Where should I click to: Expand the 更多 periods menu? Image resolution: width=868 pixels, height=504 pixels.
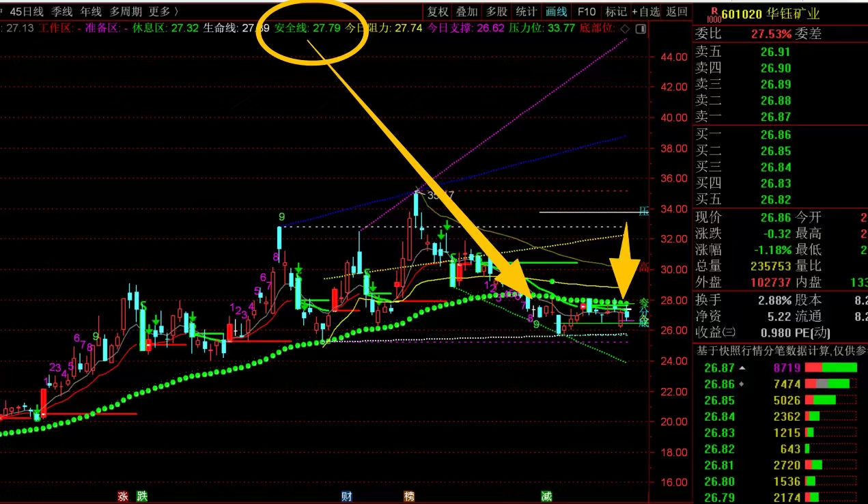163,12
